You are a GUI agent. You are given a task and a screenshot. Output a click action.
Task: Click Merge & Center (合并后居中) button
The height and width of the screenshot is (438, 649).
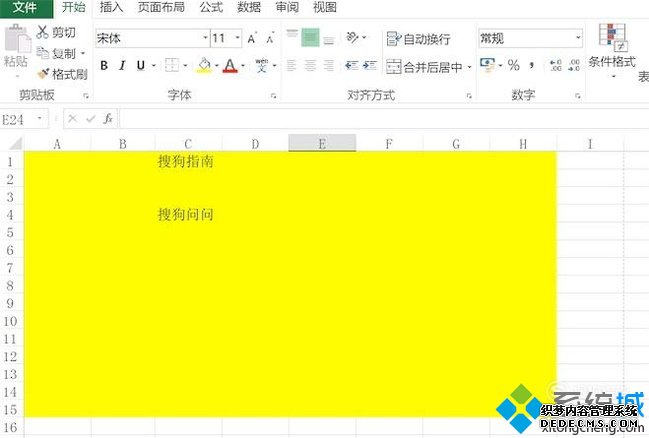click(424, 67)
